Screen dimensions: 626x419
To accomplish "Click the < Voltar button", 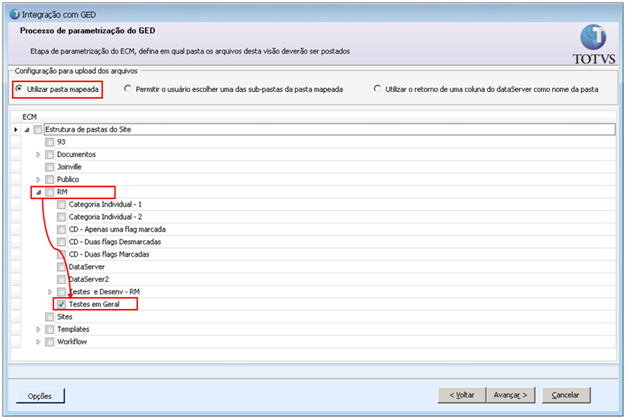I will 462,395.
